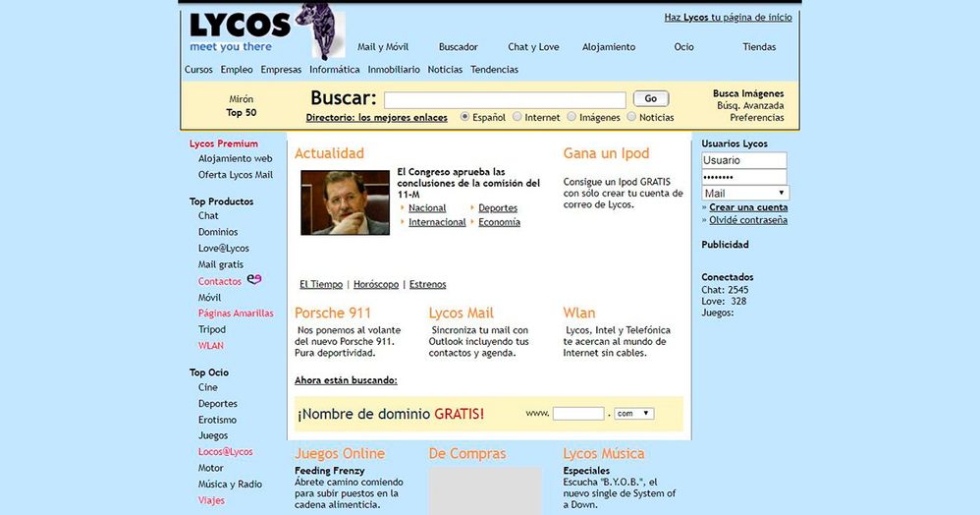Open Deportes under the Actualidad news links
The image size is (980, 515).
tap(498, 207)
